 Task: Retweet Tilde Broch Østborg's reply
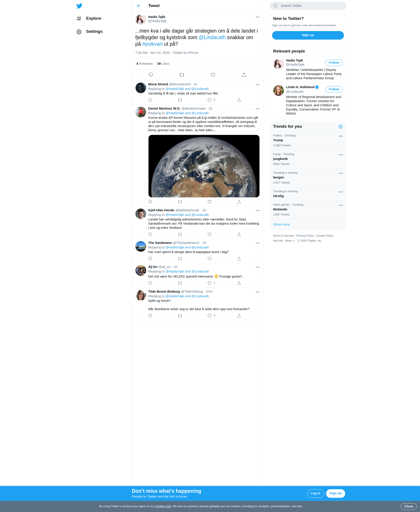tap(180, 316)
